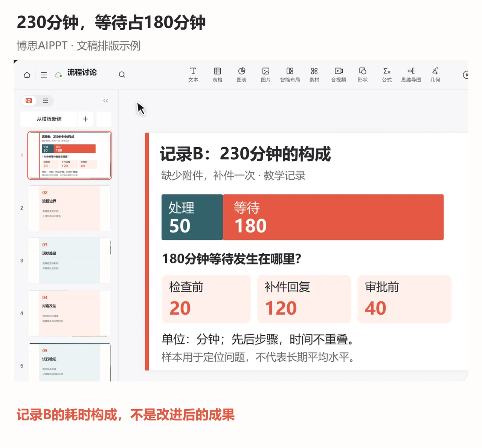Insert a text box (文本)
The width and height of the screenshot is (482, 448).
click(x=193, y=75)
